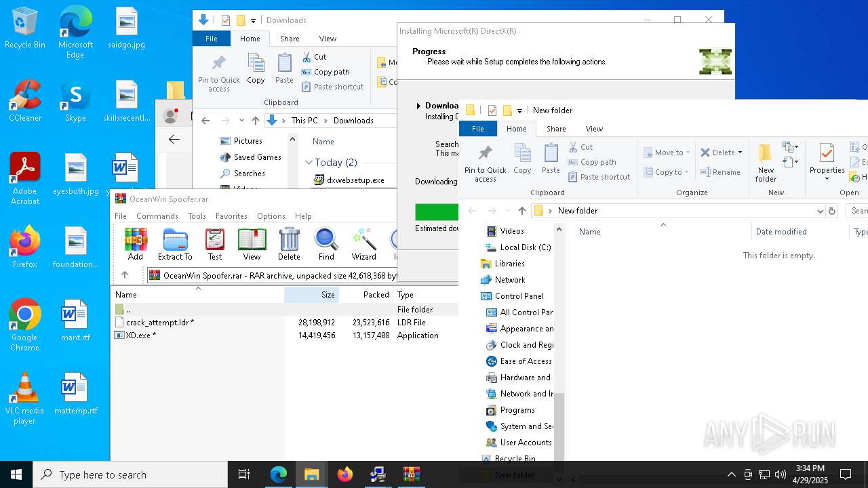Click Pin to Quick access in New folder window
This screenshot has height=488, width=868.
485,163
